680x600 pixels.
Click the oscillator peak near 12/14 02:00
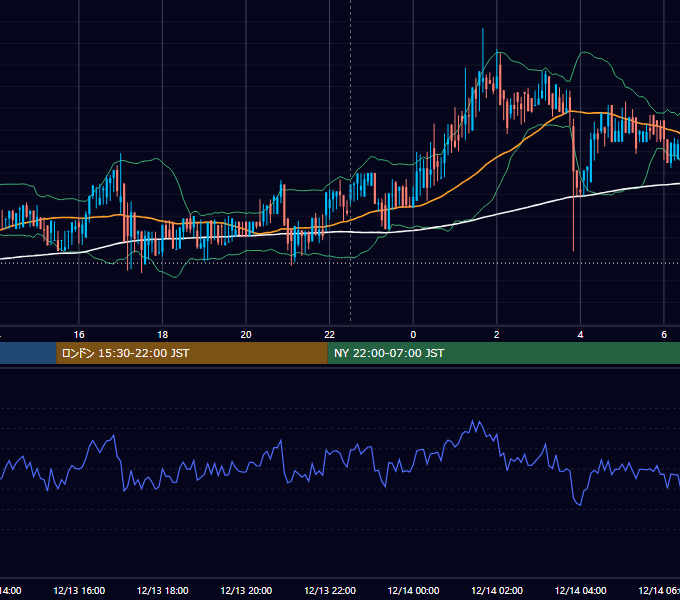[x=473, y=421]
